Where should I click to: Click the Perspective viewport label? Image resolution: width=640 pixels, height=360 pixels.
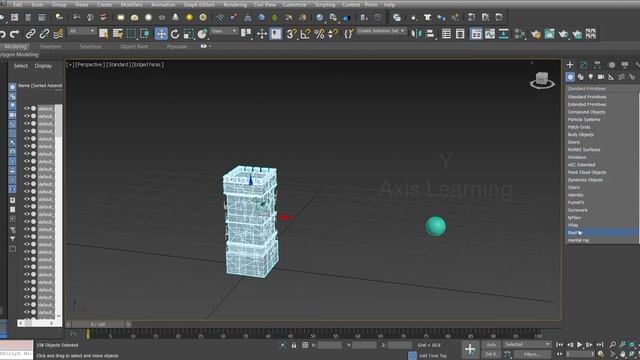(90, 64)
